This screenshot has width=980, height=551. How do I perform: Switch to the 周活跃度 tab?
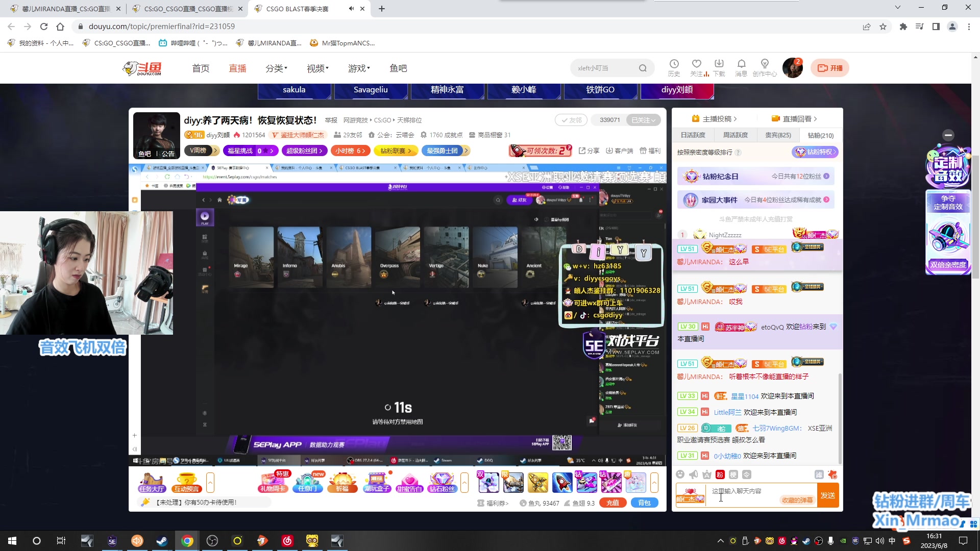pyautogui.click(x=736, y=135)
